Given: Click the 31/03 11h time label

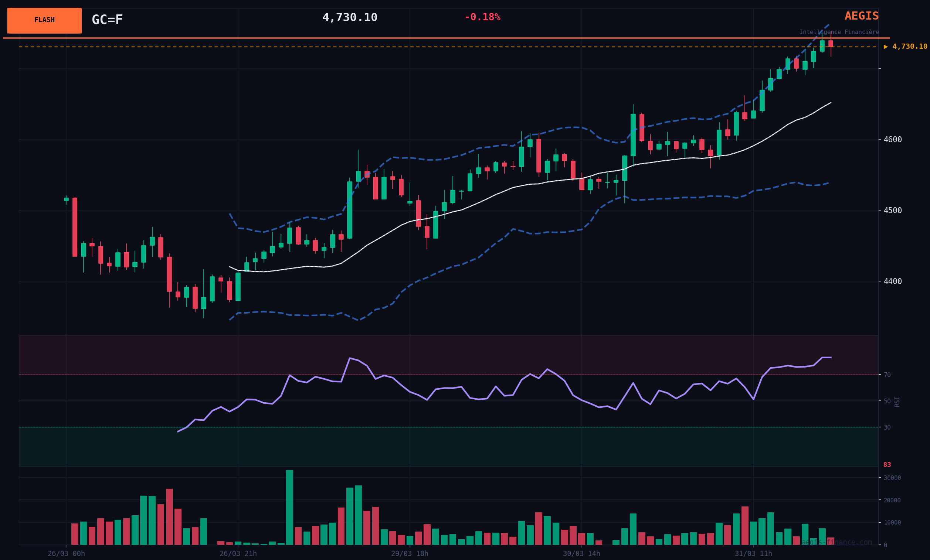Looking at the screenshot, I should [x=753, y=554].
